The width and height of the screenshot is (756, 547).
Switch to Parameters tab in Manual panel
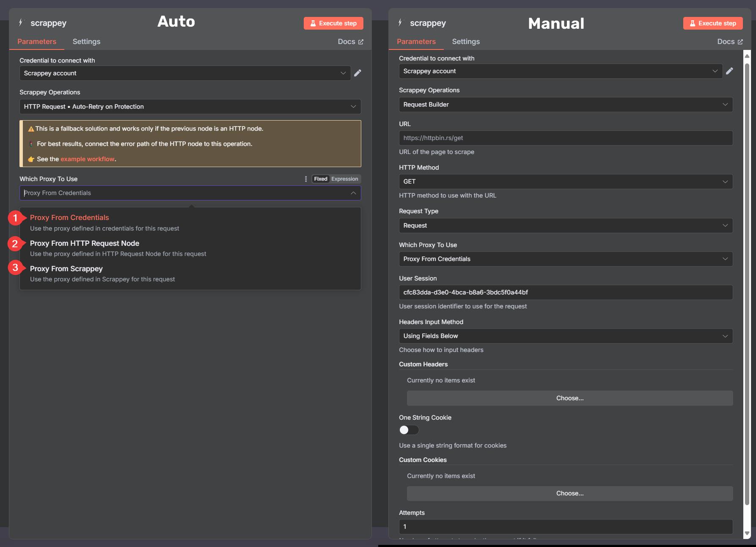point(416,41)
